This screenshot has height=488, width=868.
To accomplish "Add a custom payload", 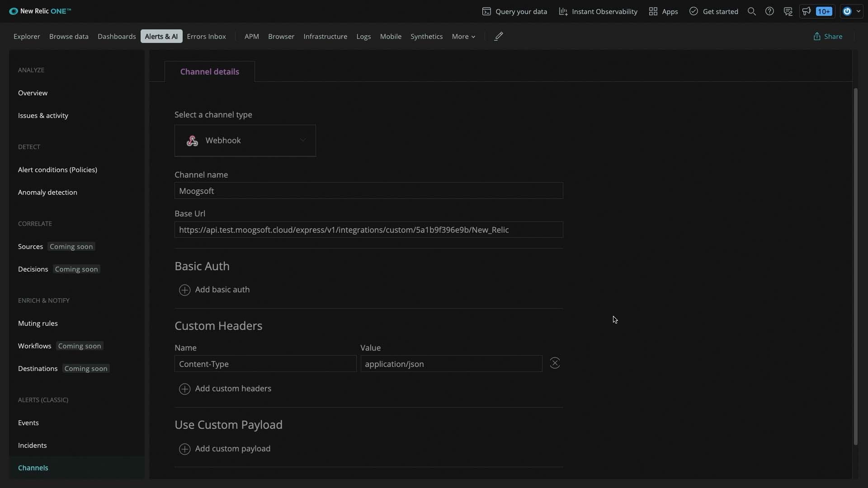I will 225,449.
